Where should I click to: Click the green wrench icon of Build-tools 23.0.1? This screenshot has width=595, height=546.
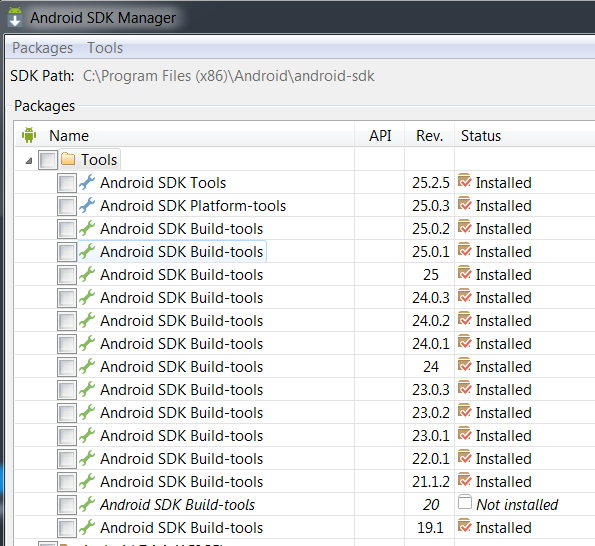point(87,435)
